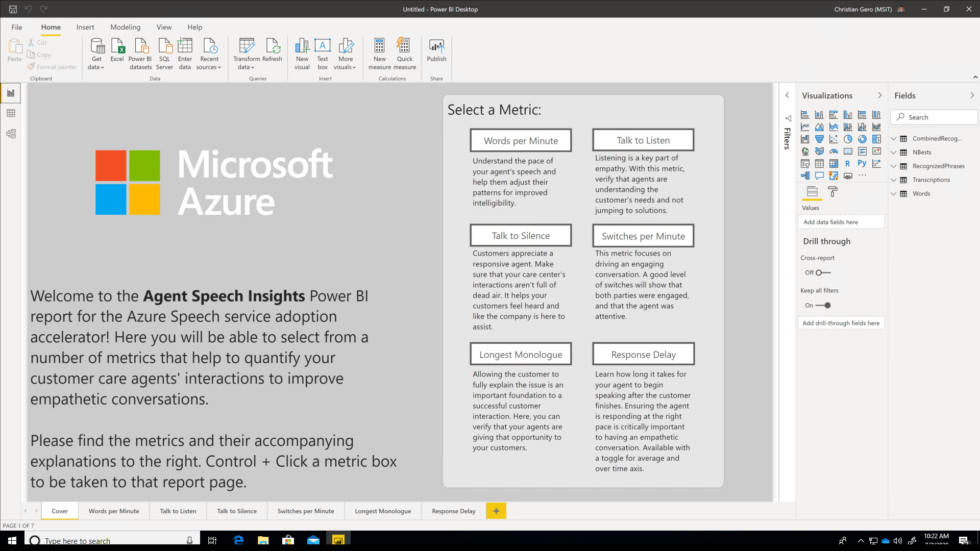This screenshot has height=551, width=980.
Task: Open the Modeling ribbon tab
Action: coord(125,27)
